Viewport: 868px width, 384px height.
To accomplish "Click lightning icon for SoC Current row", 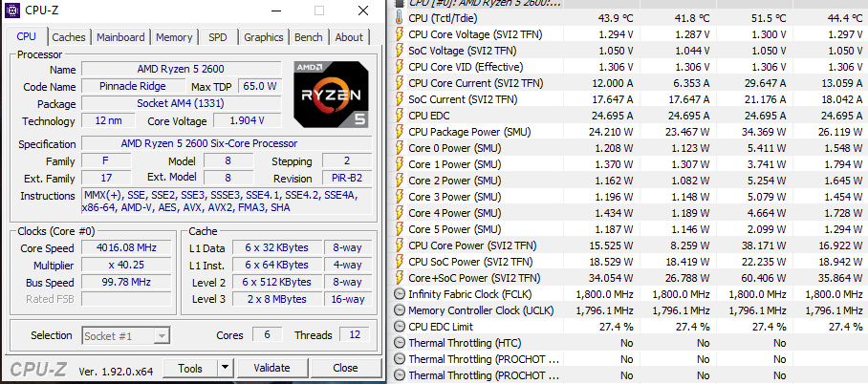I will (x=400, y=99).
